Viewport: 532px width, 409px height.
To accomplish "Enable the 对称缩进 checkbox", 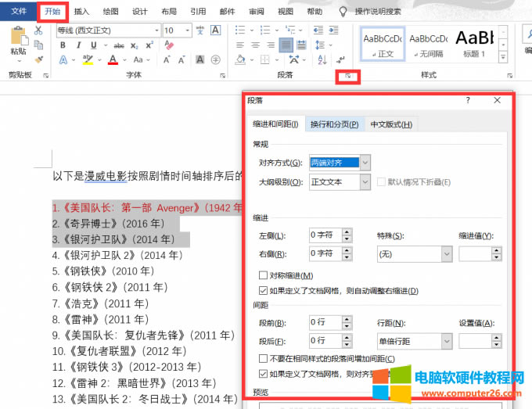I will 263,275.
